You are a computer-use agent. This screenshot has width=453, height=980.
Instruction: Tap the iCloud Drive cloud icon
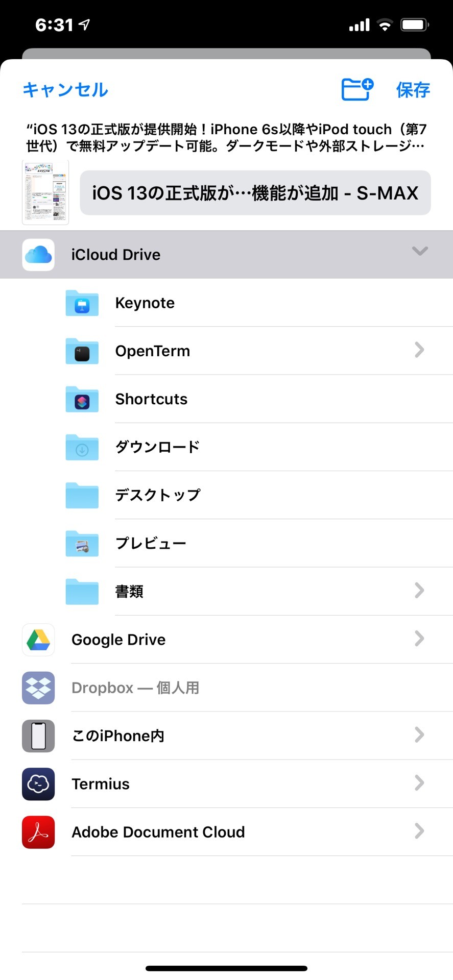coord(38,254)
